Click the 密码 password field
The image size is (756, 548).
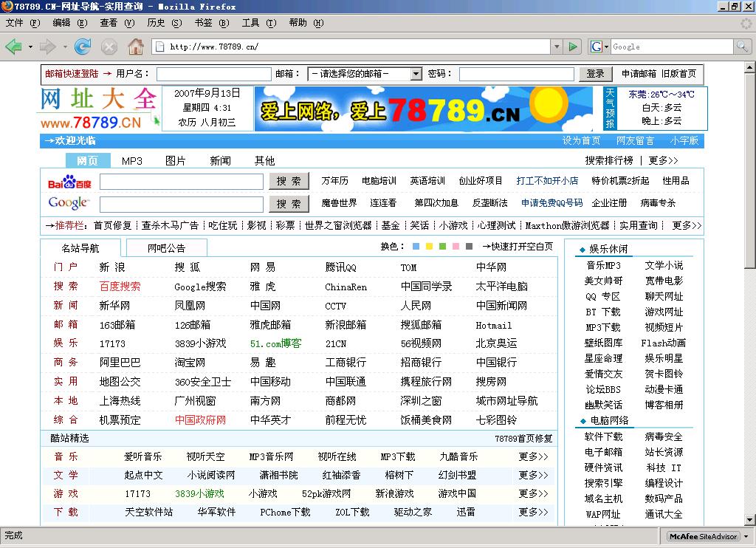(x=516, y=75)
